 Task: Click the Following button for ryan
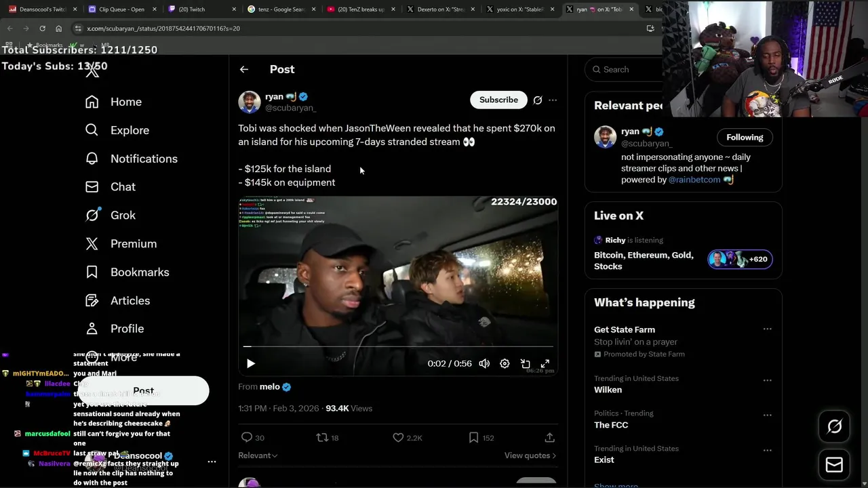coord(745,137)
